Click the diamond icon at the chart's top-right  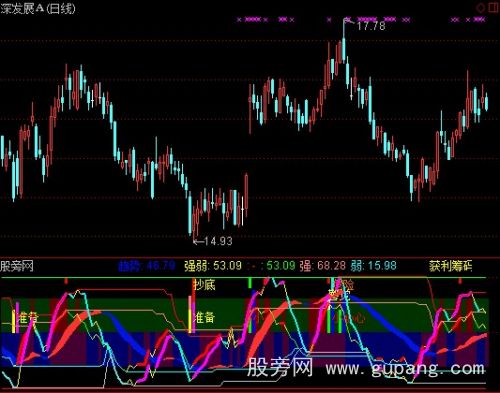point(481,8)
